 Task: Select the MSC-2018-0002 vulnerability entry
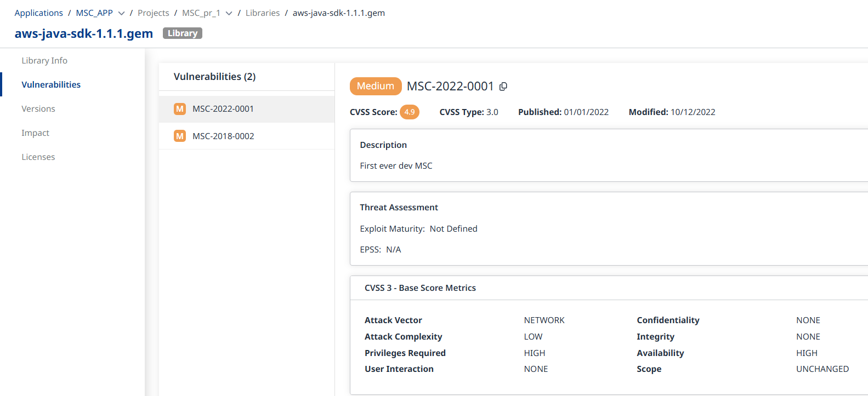tap(223, 136)
